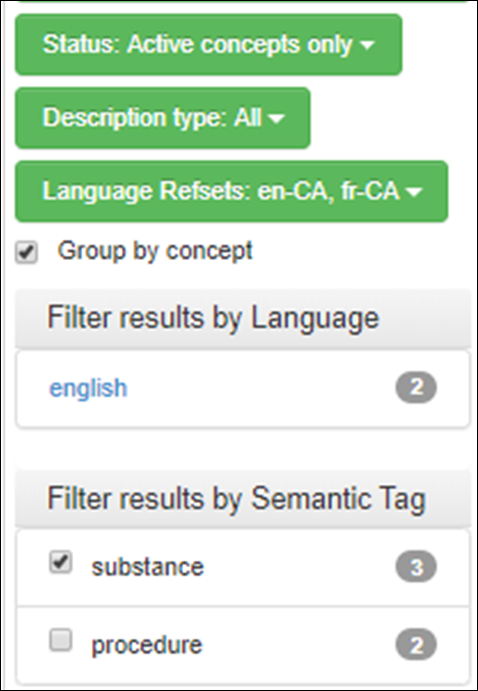The height and width of the screenshot is (691, 478).
Task: Select the english language filter link
Action: pyautogui.click(x=88, y=388)
